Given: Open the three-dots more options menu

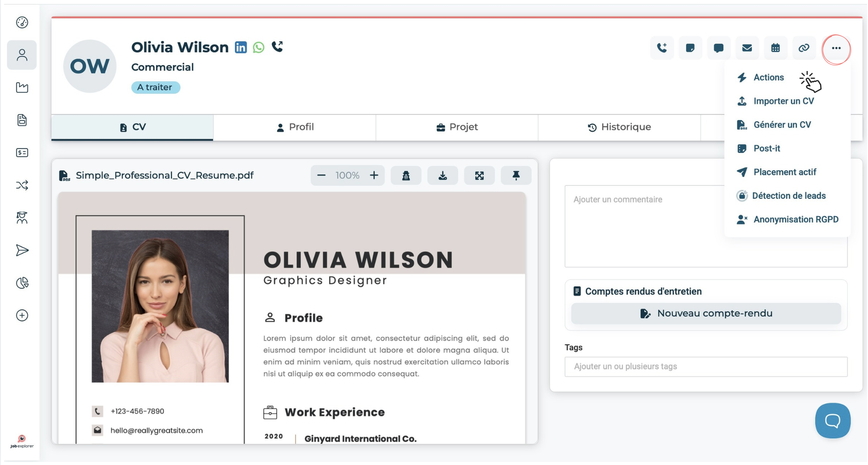Looking at the screenshot, I should coord(836,48).
